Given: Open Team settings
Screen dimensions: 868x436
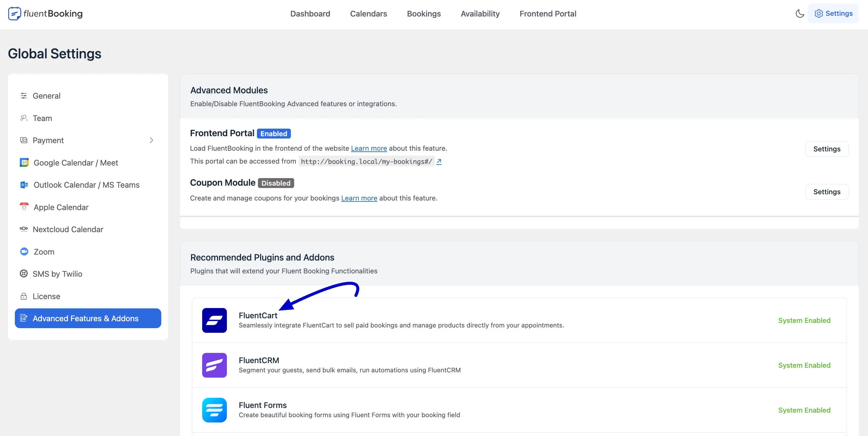Looking at the screenshot, I should (88, 118).
